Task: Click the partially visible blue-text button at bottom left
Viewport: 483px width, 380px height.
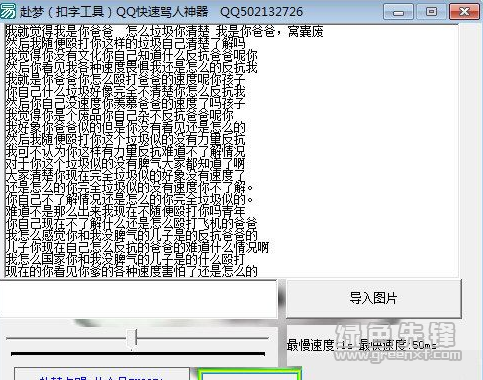Action: click(102, 374)
